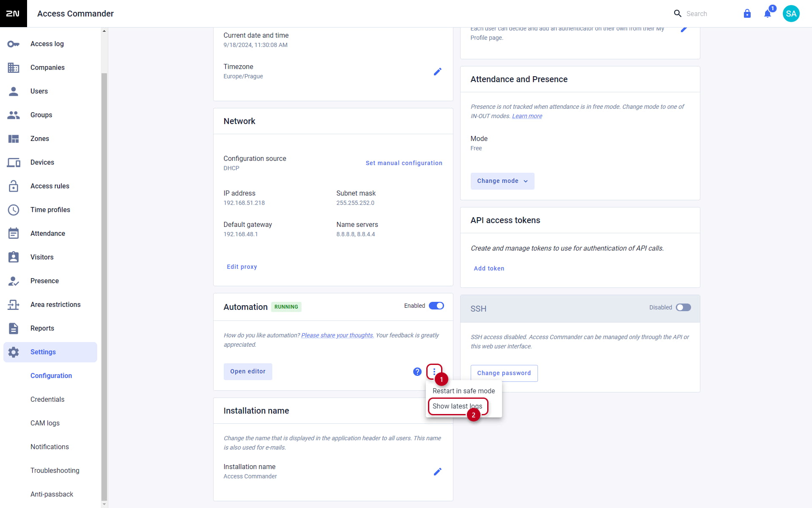Go to Access log page
This screenshot has height=508, width=812.
pyautogui.click(x=47, y=44)
